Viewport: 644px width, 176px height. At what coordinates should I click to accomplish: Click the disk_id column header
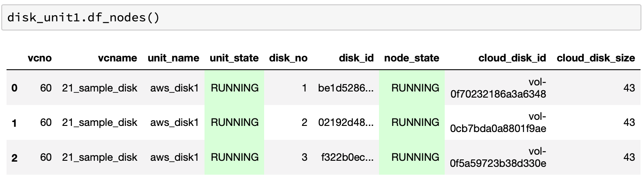[356, 58]
